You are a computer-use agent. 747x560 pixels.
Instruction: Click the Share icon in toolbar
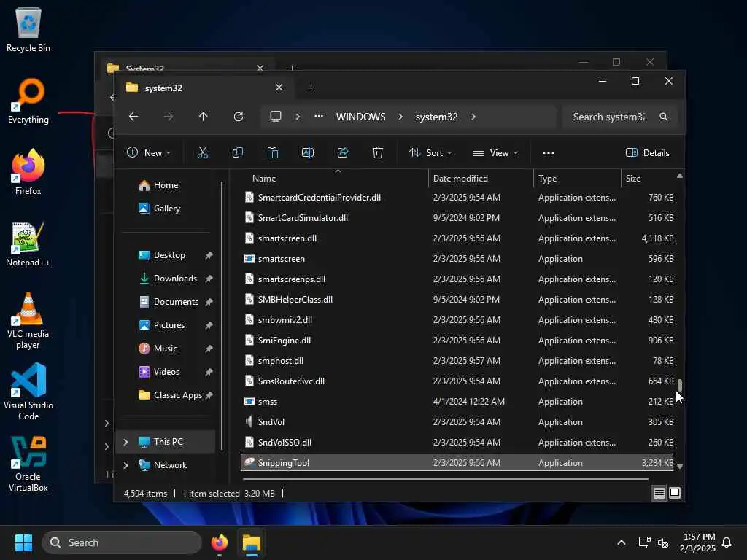(343, 152)
